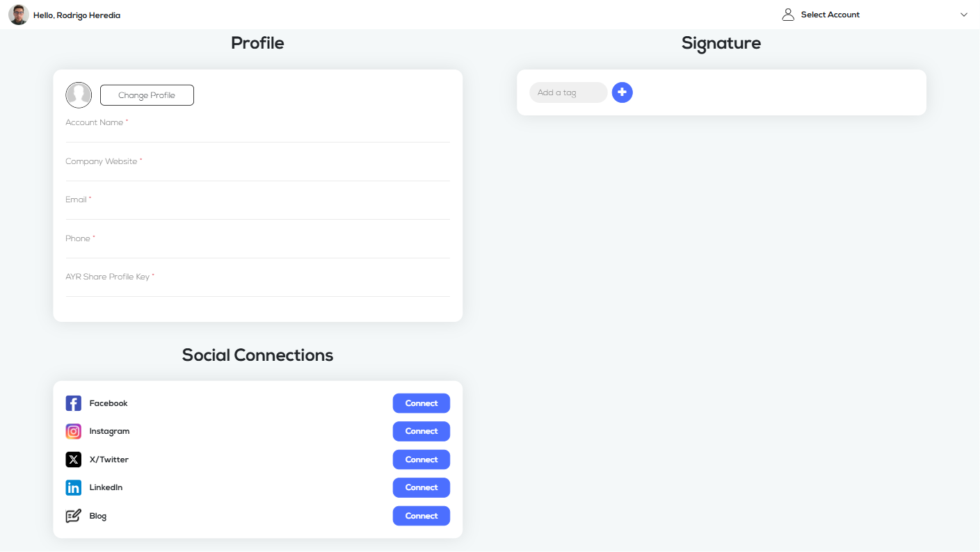The width and height of the screenshot is (980, 552).
Task: Click the person icon beside Select Account
Action: [x=787, y=14]
